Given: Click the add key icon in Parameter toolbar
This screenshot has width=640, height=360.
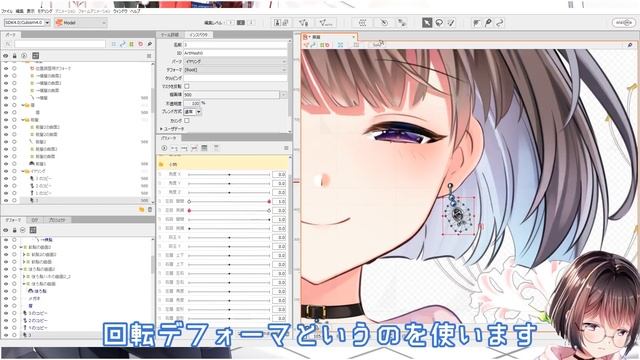Looking at the screenshot, I should point(174,148).
